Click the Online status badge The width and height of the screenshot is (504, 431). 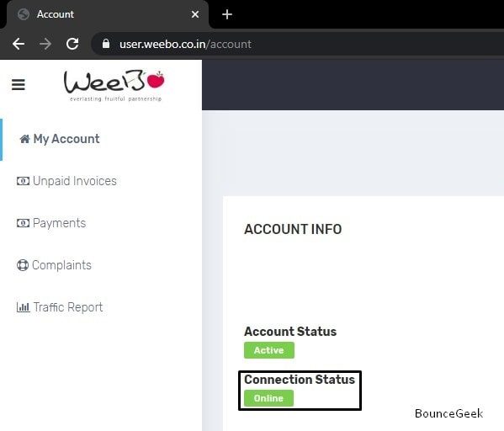(268, 398)
